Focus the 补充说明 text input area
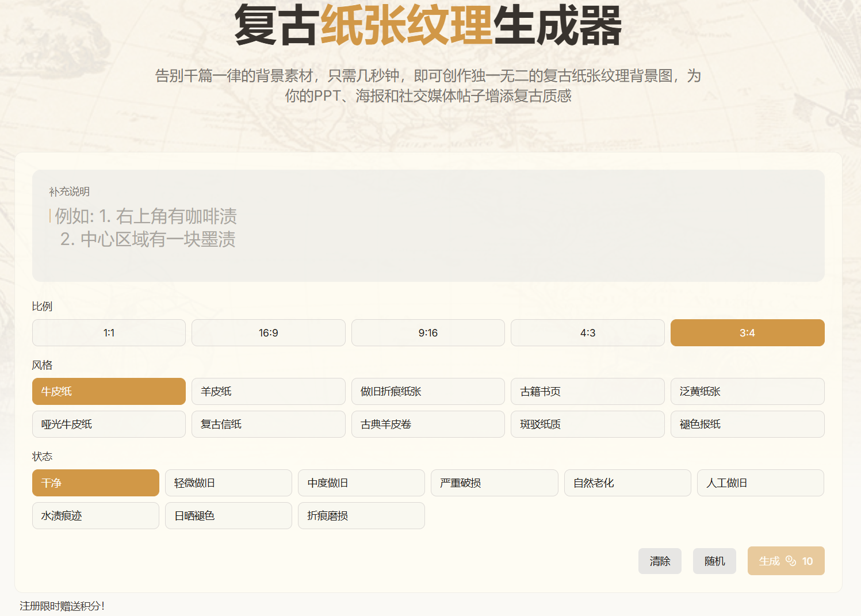 [428, 236]
